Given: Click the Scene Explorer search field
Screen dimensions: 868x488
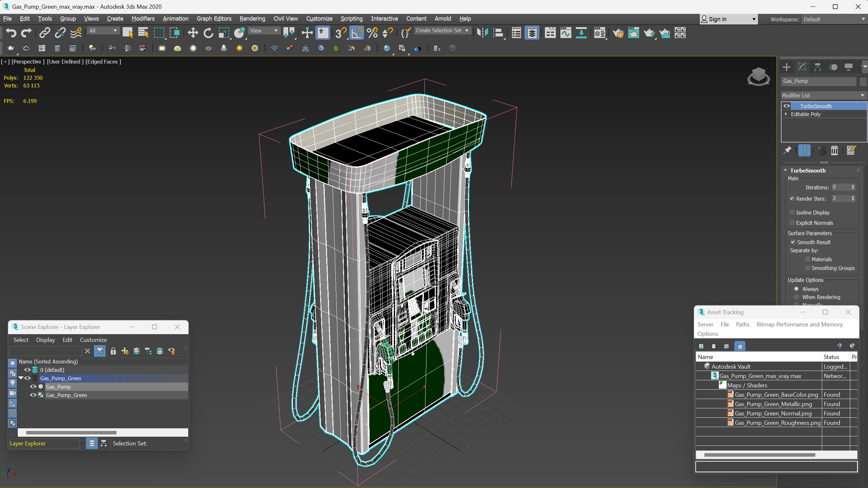Looking at the screenshot, I should (46, 351).
